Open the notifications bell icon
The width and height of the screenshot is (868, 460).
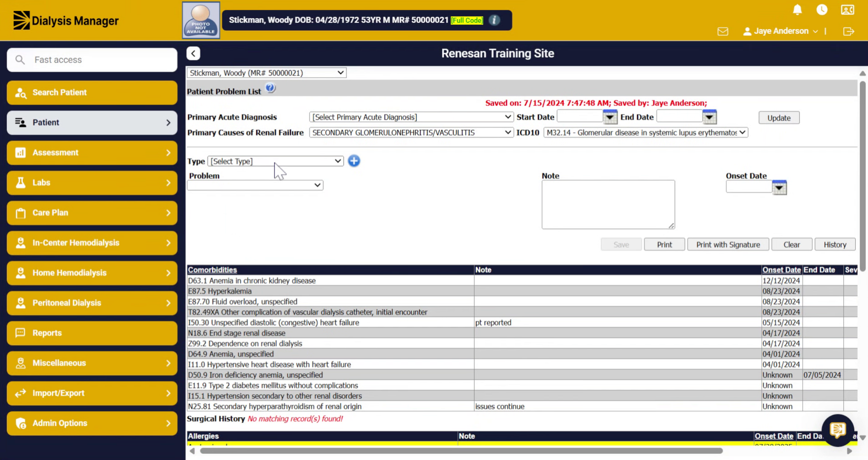pos(797,10)
